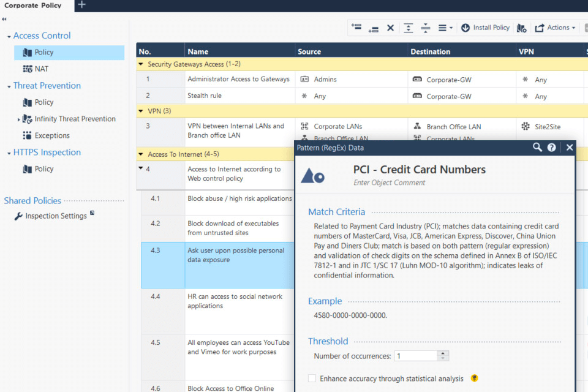Image resolution: width=588 pixels, height=392 pixels.
Task: Open the Actions dropdown menu
Action: click(x=555, y=28)
